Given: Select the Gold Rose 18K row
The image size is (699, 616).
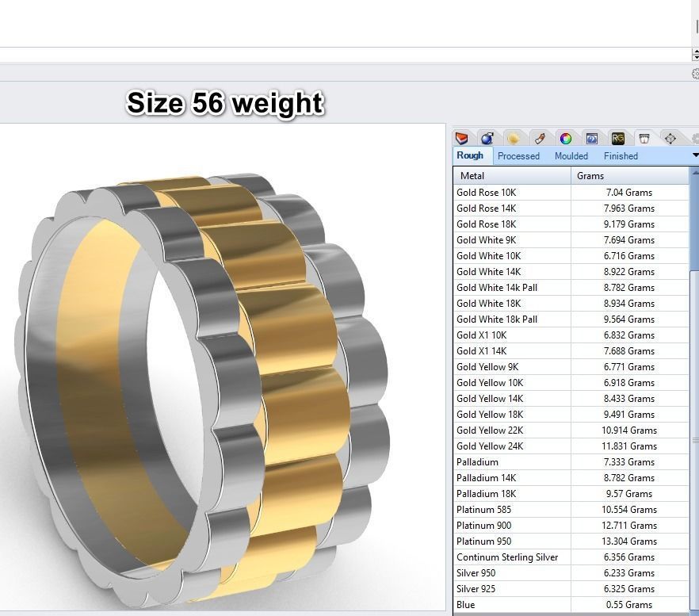Looking at the screenshot, I should 571,224.
